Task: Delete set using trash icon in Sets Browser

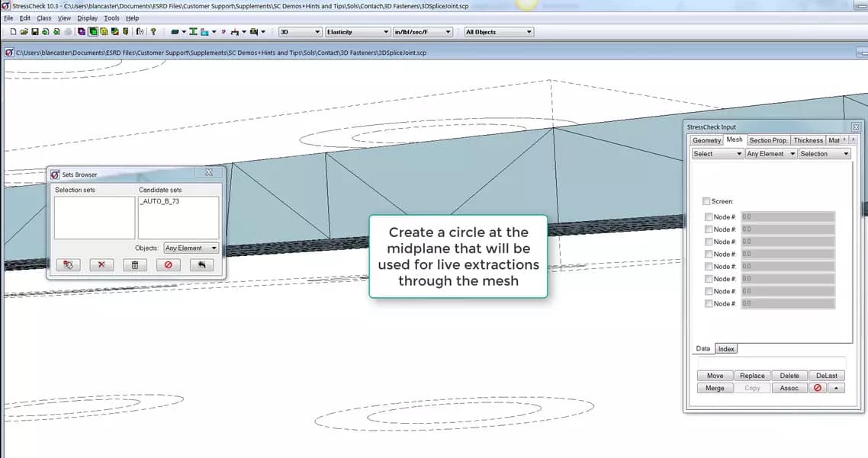Action: point(135,264)
